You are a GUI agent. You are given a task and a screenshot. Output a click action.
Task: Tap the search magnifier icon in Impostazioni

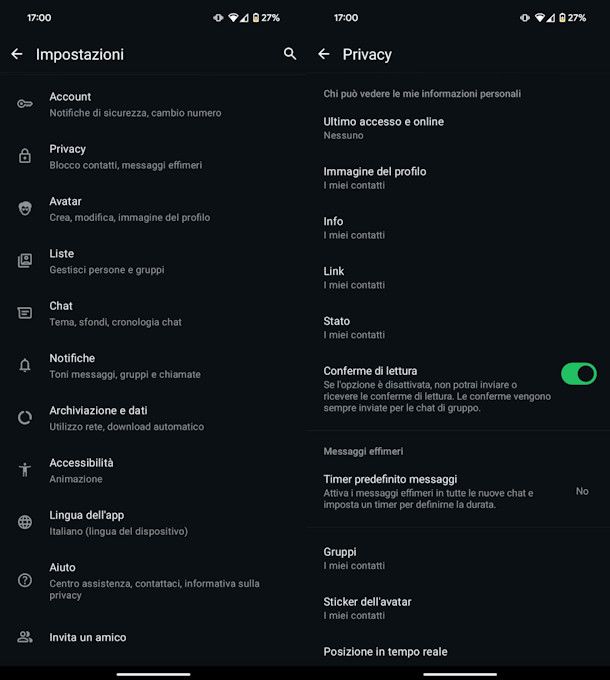click(290, 54)
